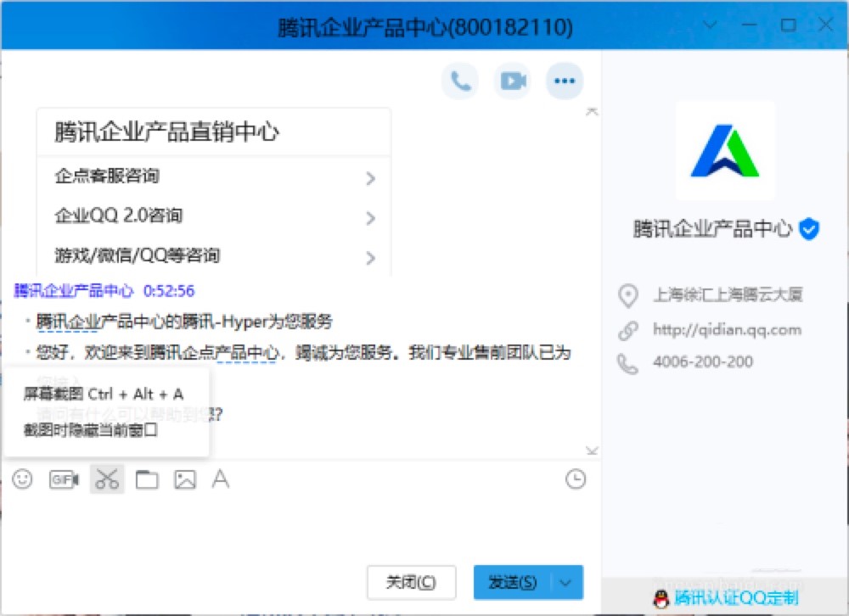Open the title bar dropdown chevron
This screenshot has height=616, width=849.
(x=710, y=25)
